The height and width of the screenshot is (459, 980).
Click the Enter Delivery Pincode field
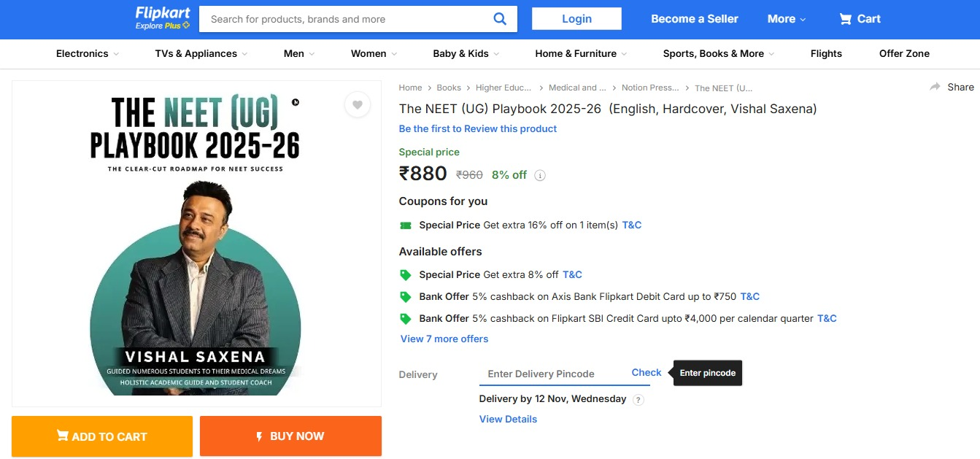point(551,374)
